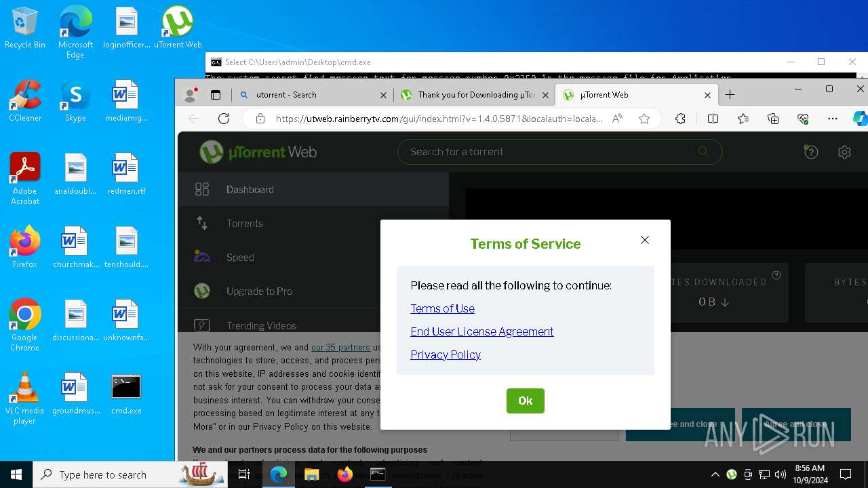Close the utorrent - Search tab

[383, 96]
